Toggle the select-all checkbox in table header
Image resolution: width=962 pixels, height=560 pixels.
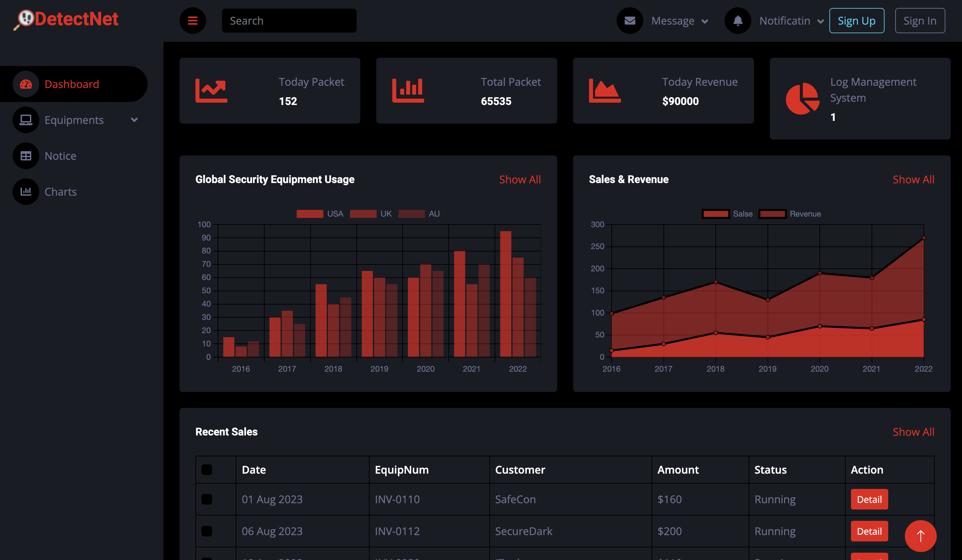(x=206, y=470)
